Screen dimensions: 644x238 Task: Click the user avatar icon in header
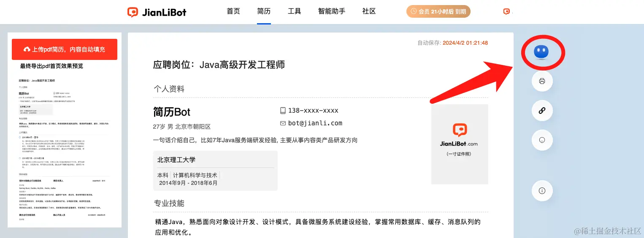pyautogui.click(x=507, y=12)
